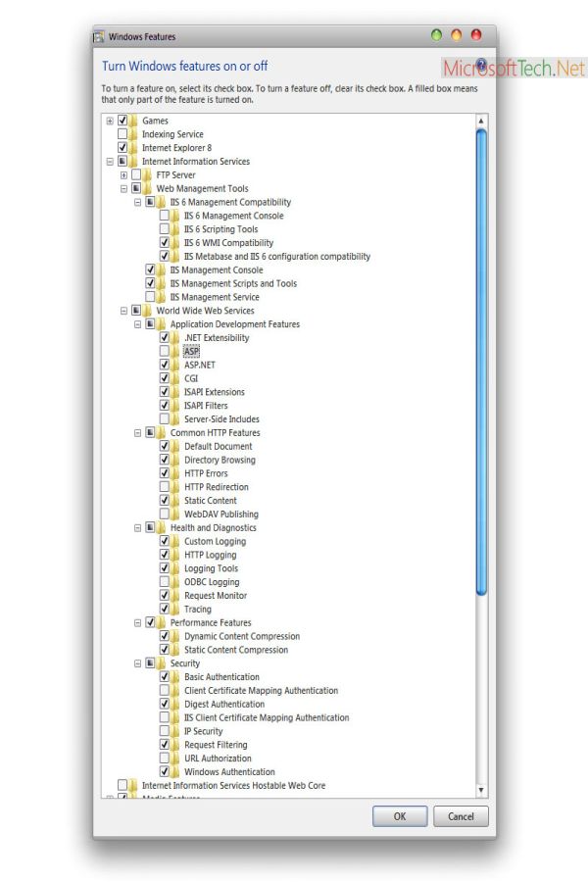
Task: Click the Default Document folder icon
Action: [x=175, y=446]
